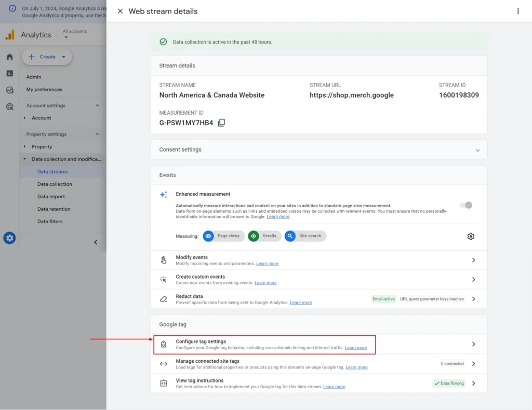The width and height of the screenshot is (532, 410).
Task: Select the Reports icon in the sidebar
Action: pyautogui.click(x=9, y=73)
